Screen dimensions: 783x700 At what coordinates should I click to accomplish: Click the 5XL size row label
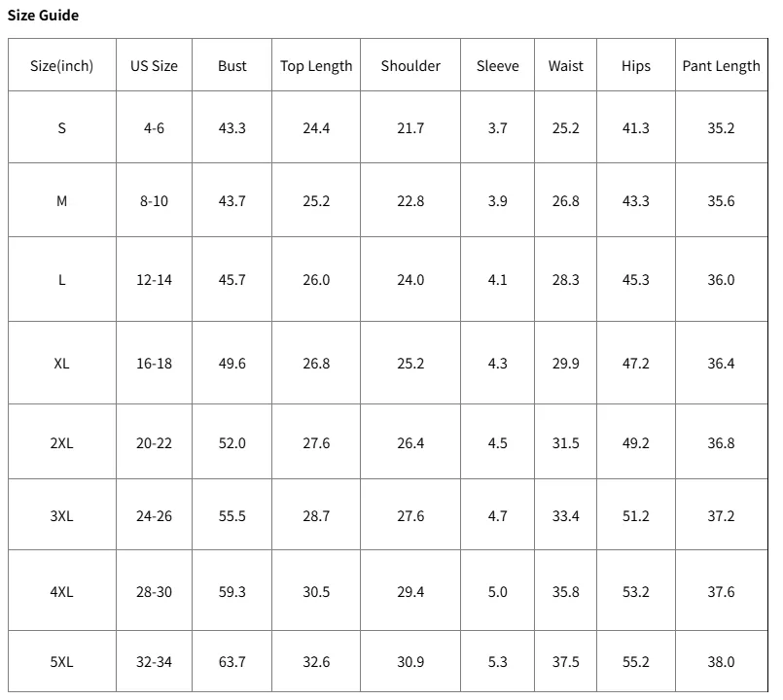point(61,662)
